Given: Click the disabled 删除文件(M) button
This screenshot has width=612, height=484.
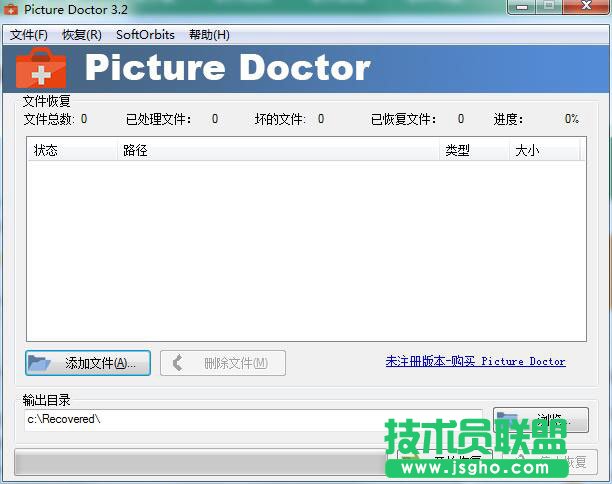Looking at the screenshot, I should [x=223, y=363].
